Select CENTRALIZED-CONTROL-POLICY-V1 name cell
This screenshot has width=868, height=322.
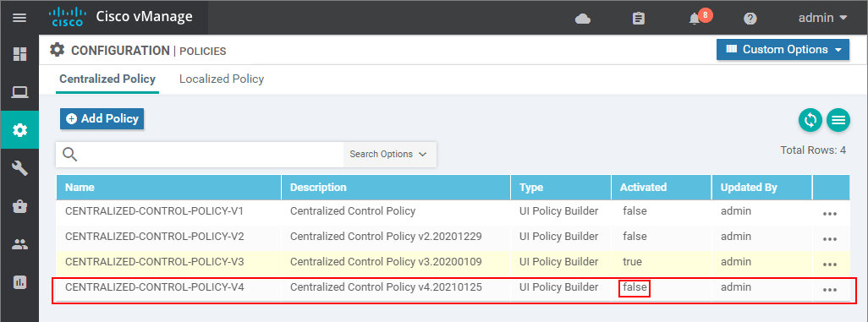coord(155,210)
